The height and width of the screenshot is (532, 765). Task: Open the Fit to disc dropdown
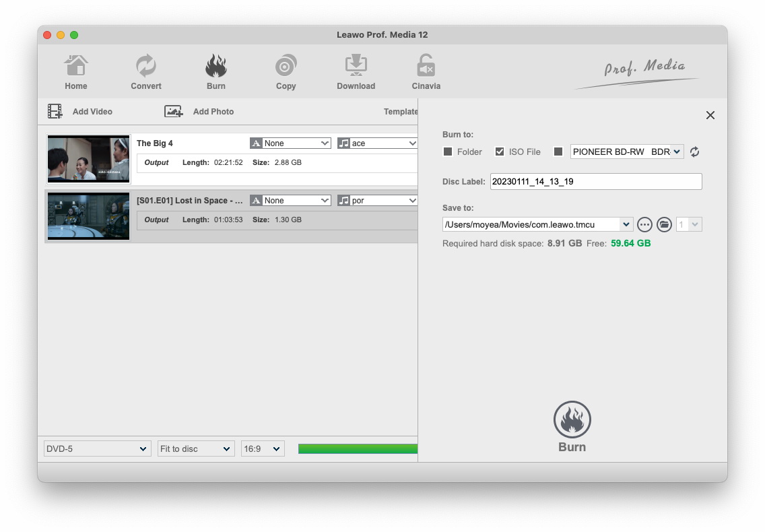coord(196,448)
